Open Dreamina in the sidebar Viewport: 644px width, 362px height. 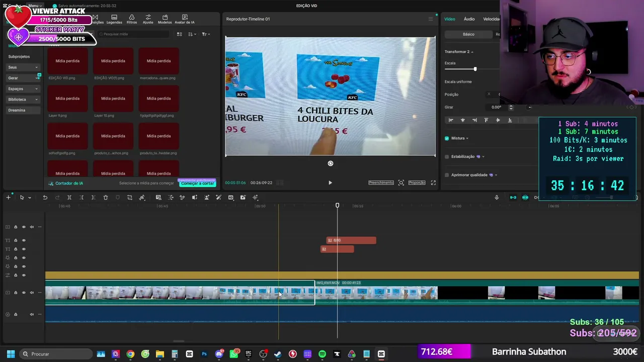click(17, 110)
